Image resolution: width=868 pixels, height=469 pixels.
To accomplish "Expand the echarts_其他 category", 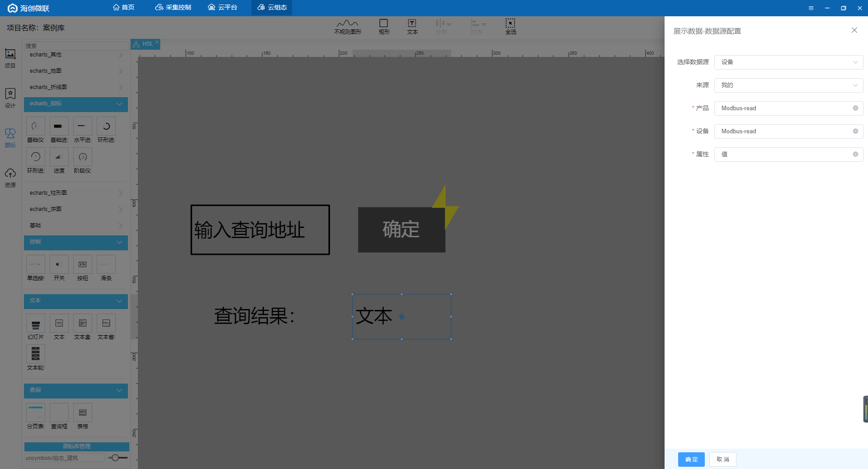I will (76, 55).
